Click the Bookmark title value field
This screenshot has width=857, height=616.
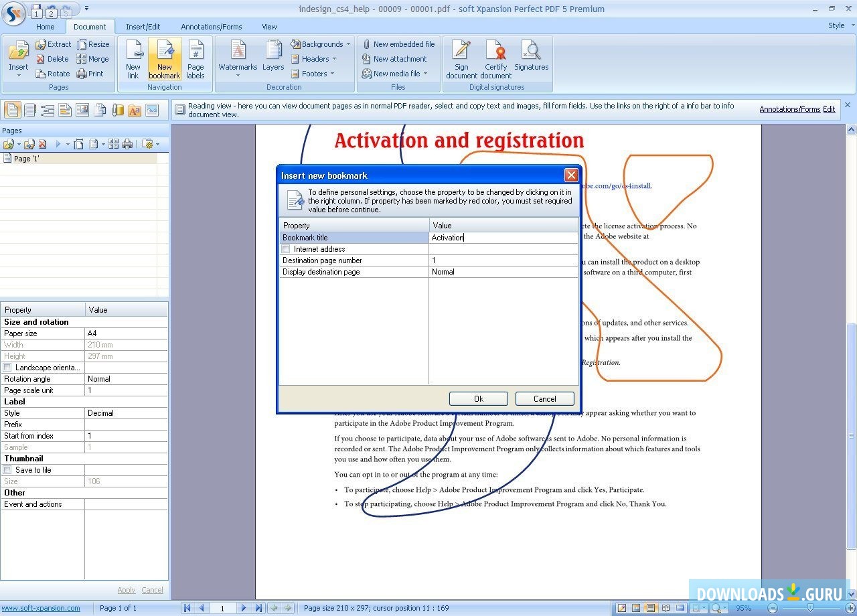[503, 238]
